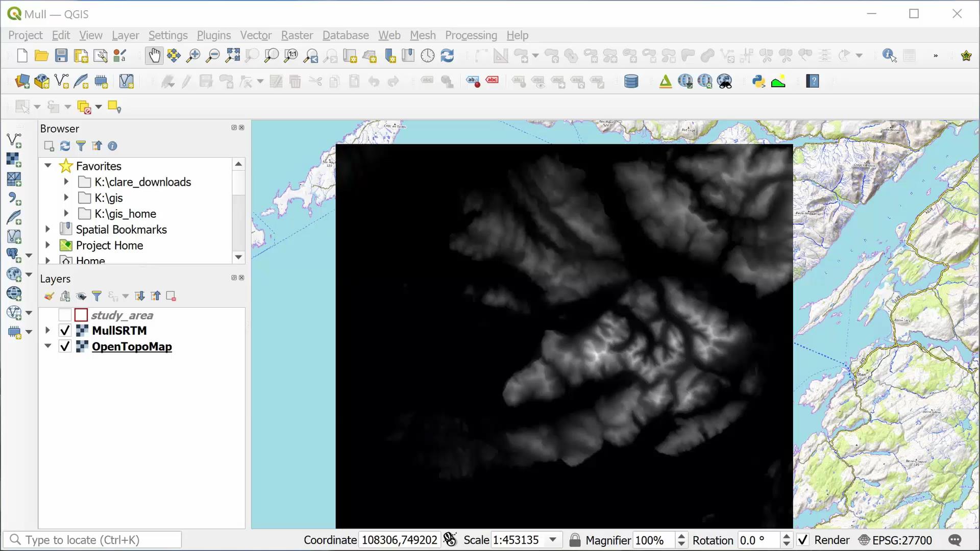The image size is (980, 551).
Task: Expand the OpenTopoMap layer group
Action: point(47,346)
